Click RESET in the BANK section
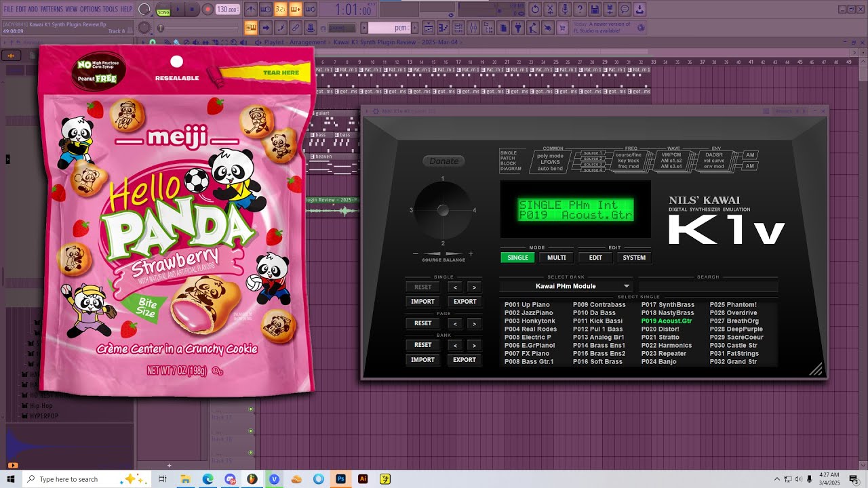 (x=422, y=345)
